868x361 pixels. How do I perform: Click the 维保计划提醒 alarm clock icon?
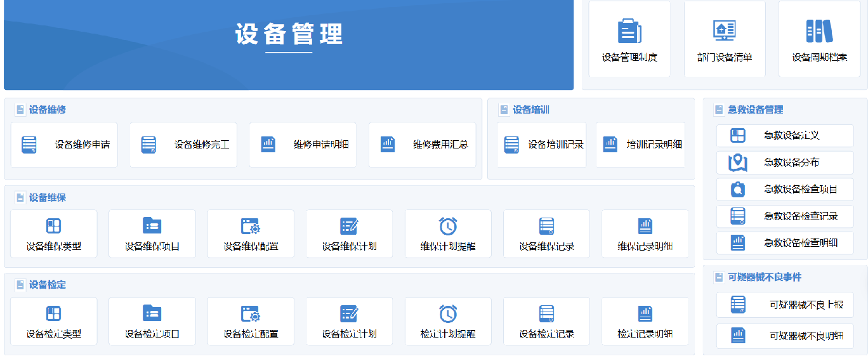coord(448,226)
